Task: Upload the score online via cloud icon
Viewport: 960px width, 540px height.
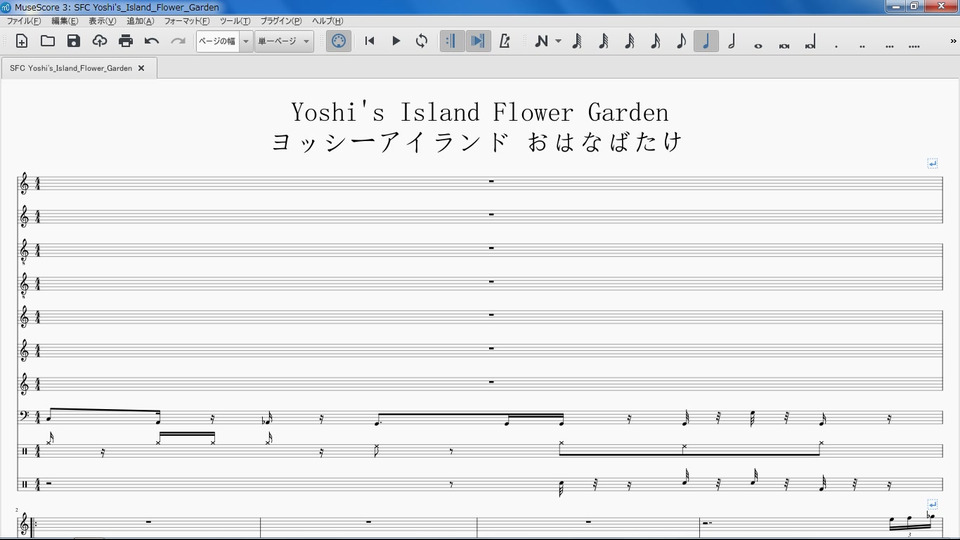Action: click(99, 41)
